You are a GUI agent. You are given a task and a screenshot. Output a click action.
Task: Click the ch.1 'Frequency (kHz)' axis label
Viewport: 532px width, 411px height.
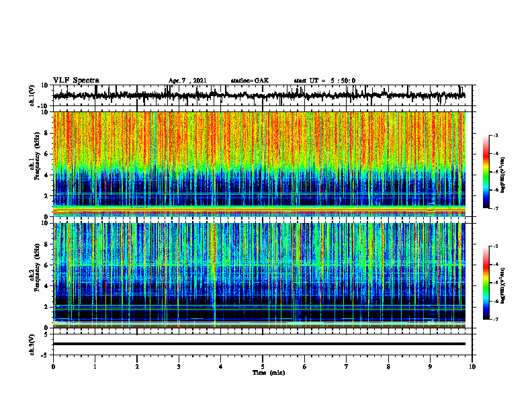click(38, 156)
